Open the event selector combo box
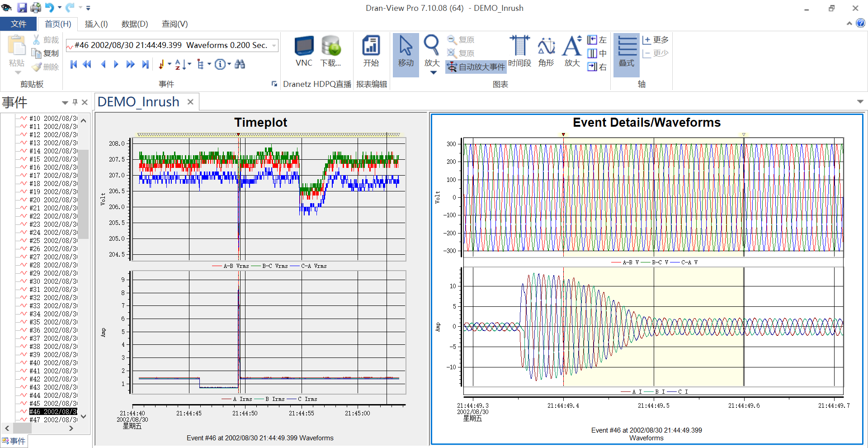This screenshot has width=868, height=448. [172, 45]
